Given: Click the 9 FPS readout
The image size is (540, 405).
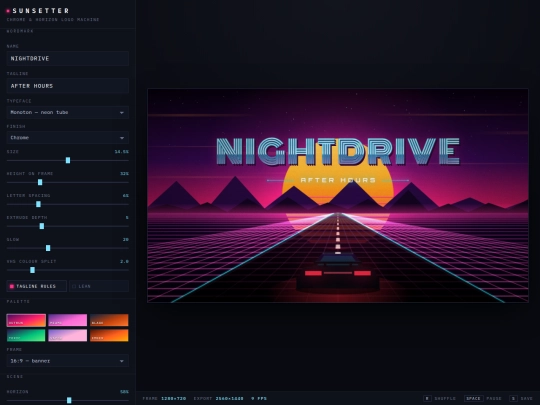Looking at the screenshot, I should pos(259,398).
